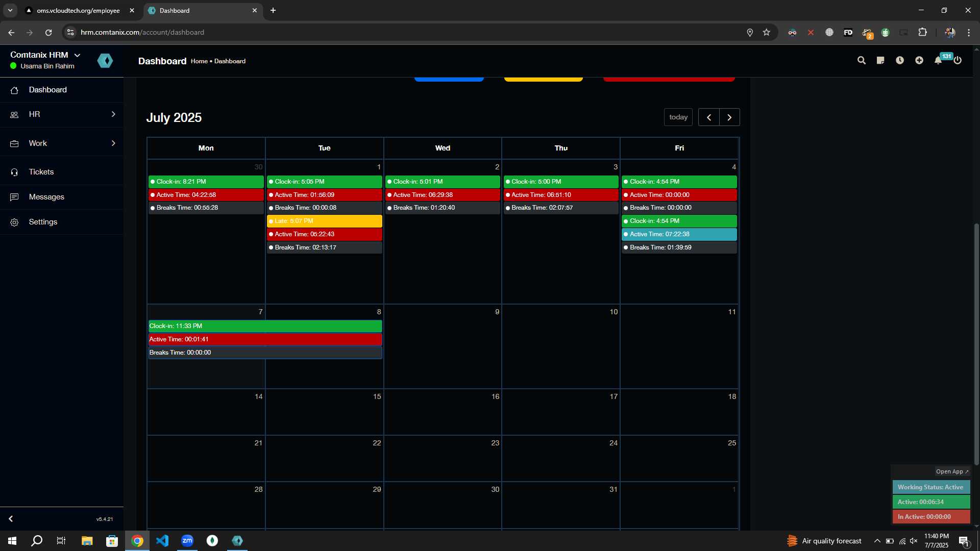Screen dimensions: 980x551
Task: Bookmark this page with star icon
Action: 766,32
